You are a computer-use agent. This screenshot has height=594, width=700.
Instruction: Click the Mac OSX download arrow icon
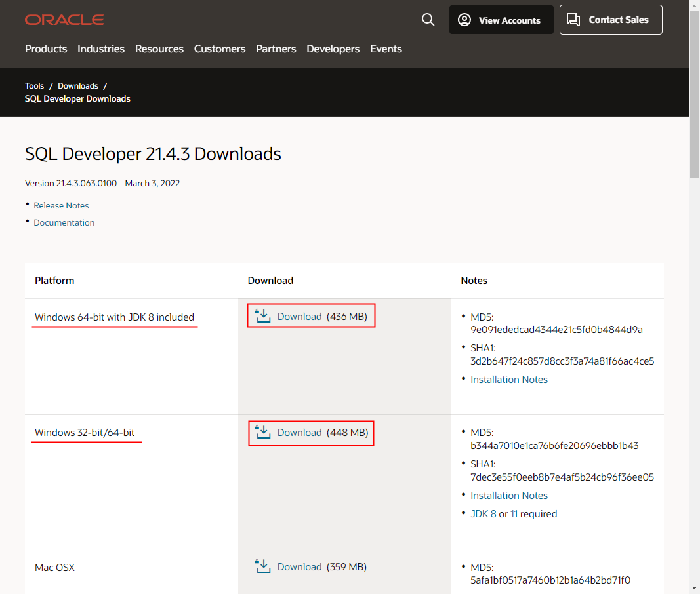point(262,566)
